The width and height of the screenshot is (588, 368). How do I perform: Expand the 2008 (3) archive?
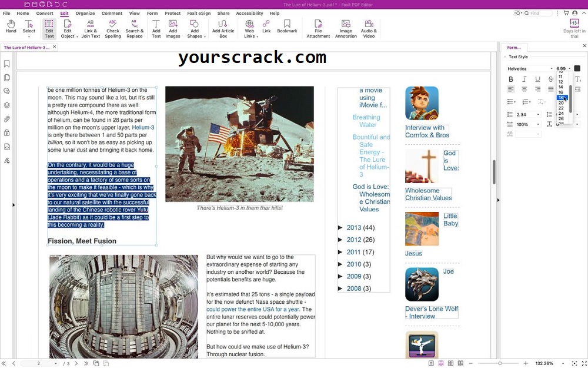(340, 289)
